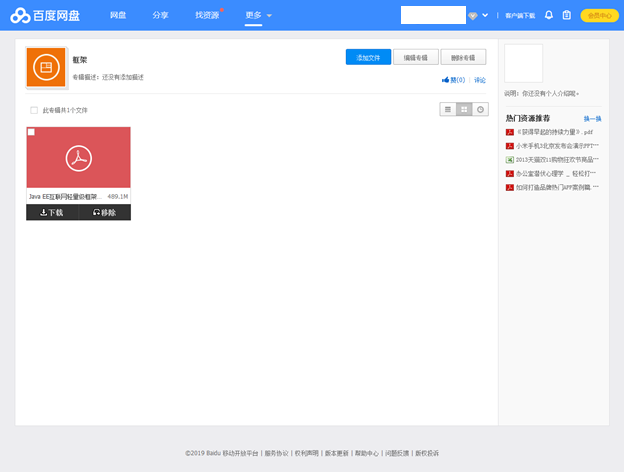Click the album title 框架
The image size is (624, 472).
coord(80,60)
